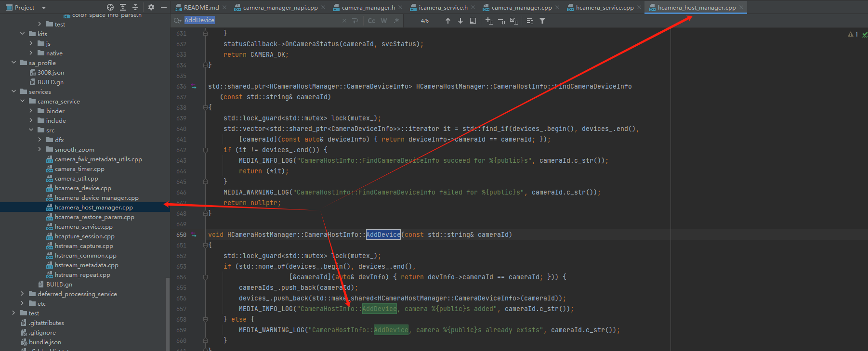Click the new line icon in find bar
868x351 pixels.
point(355,21)
